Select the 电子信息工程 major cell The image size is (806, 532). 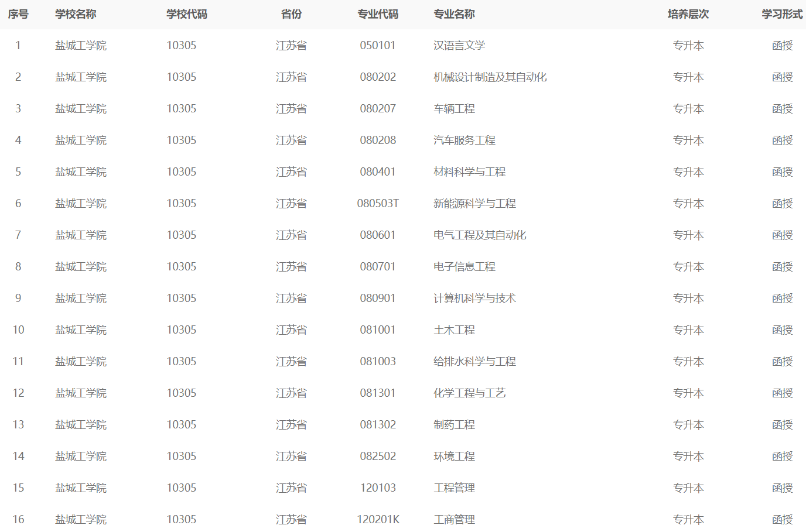click(465, 267)
